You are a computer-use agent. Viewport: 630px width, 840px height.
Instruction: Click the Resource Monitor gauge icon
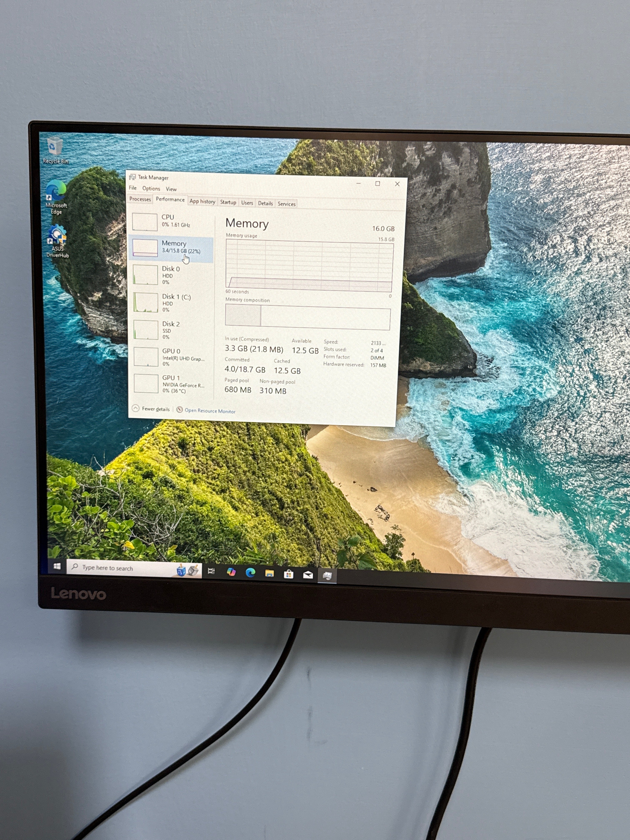pyautogui.click(x=180, y=409)
